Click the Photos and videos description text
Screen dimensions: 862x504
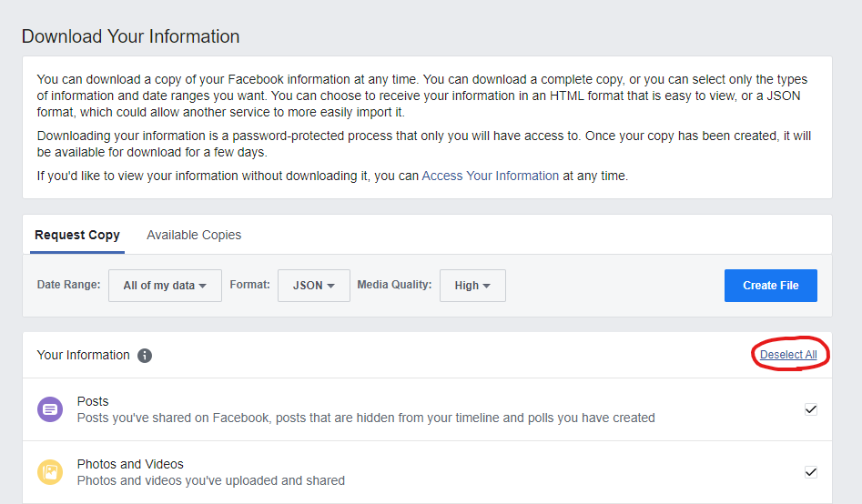pos(211,481)
